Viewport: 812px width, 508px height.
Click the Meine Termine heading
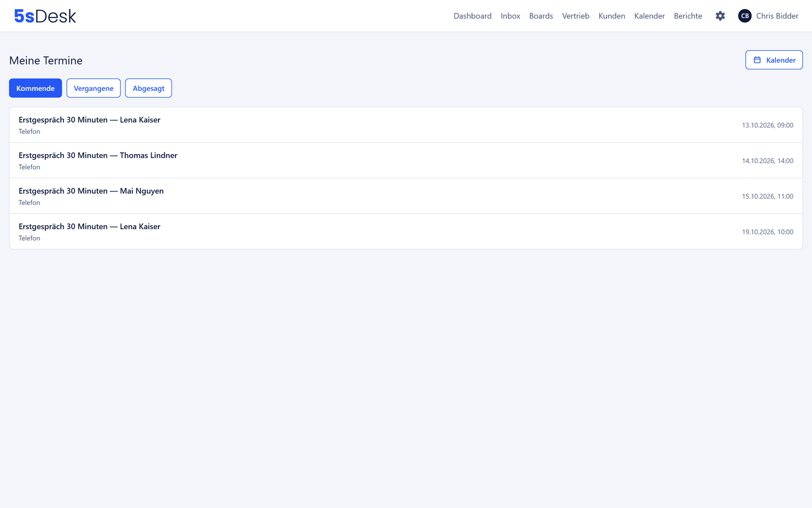click(46, 60)
